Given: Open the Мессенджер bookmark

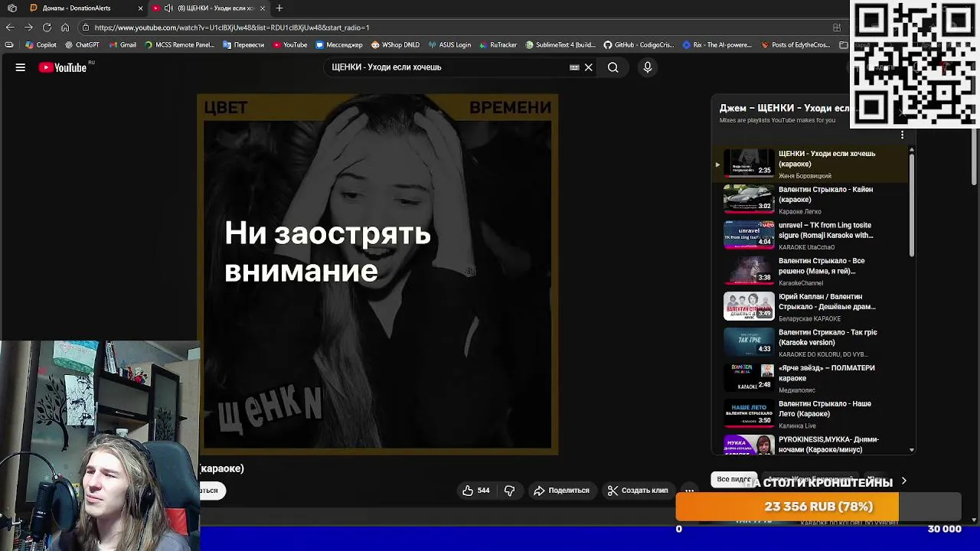Looking at the screenshot, I should pos(339,45).
